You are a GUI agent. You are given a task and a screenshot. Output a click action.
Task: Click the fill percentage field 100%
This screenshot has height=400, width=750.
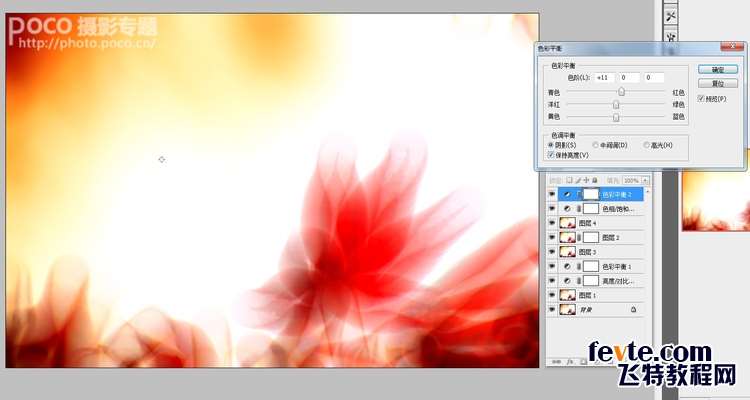tap(632, 180)
